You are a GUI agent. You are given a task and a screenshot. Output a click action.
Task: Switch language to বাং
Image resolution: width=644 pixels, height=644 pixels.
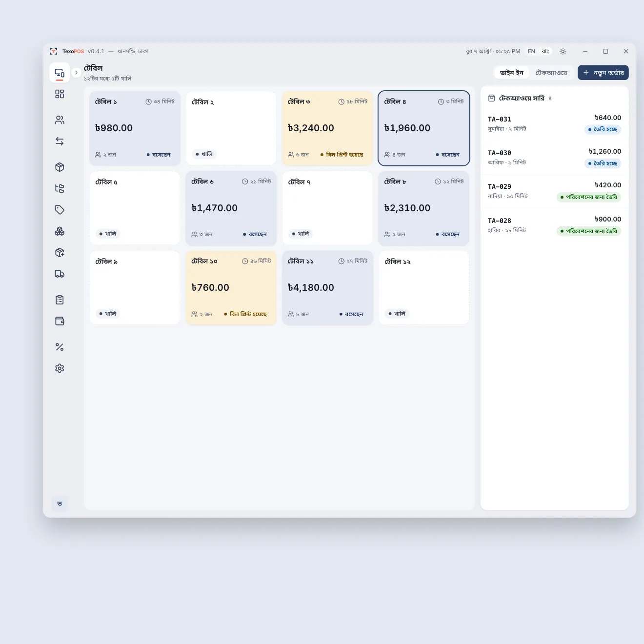point(545,51)
